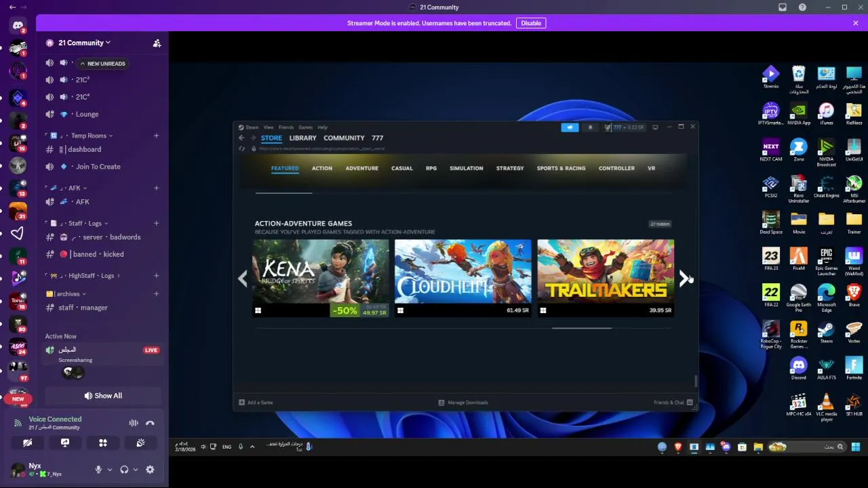Open Friends & Chat in Steam footer

click(673, 403)
